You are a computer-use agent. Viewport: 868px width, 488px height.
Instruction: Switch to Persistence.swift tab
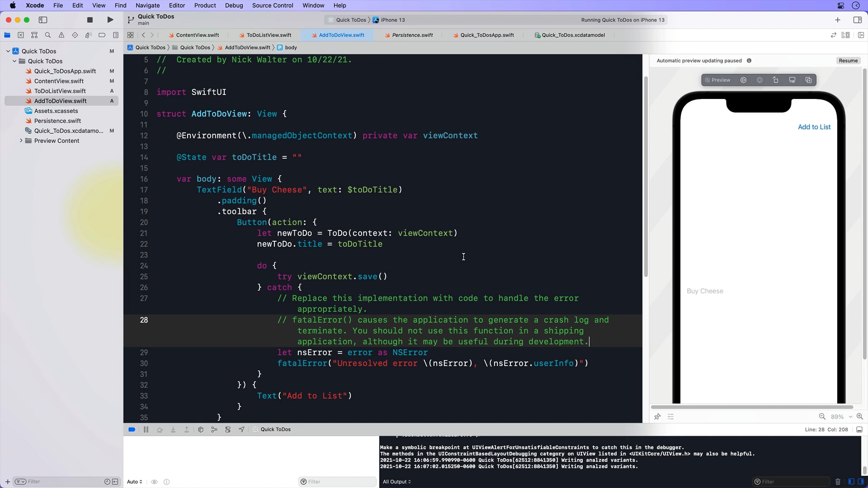[409, 35]
